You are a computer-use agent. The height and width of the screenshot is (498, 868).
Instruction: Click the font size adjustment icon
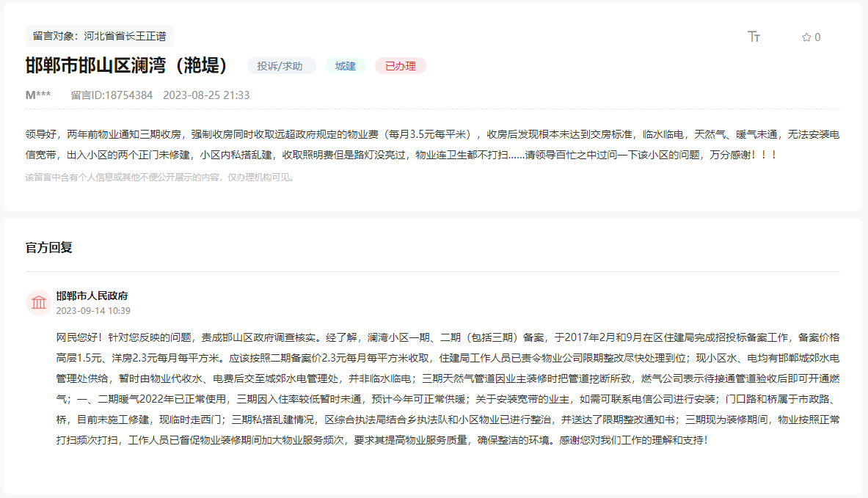click(754, 37)
